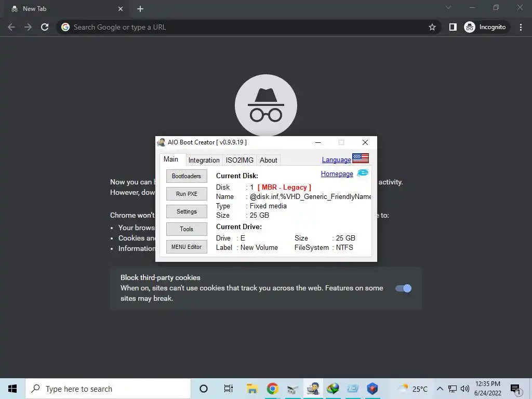Viewport: 532px width, 399px height.
Task: Click the AIO Boot Creator taskbar icon
Action: tap(313, 389)
